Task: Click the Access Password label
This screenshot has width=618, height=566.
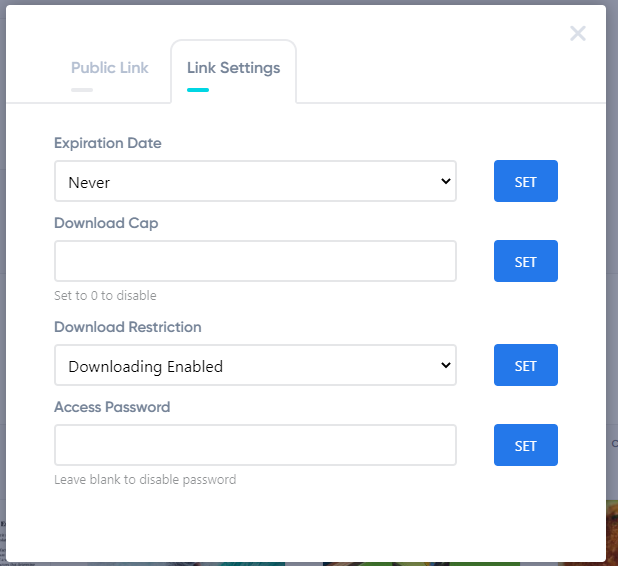Action: pos(112,407)
